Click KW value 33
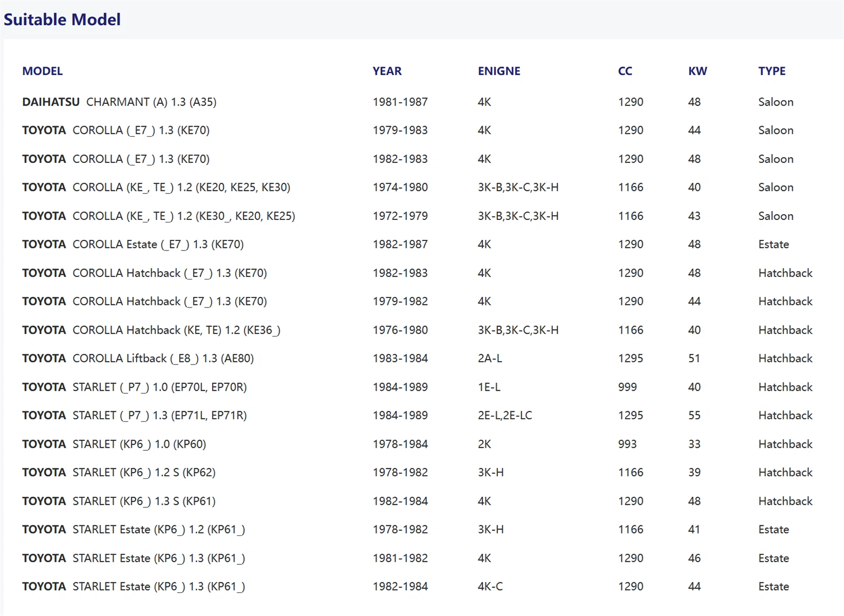Screen dimensions: 844x616 (x=694, y=444)
